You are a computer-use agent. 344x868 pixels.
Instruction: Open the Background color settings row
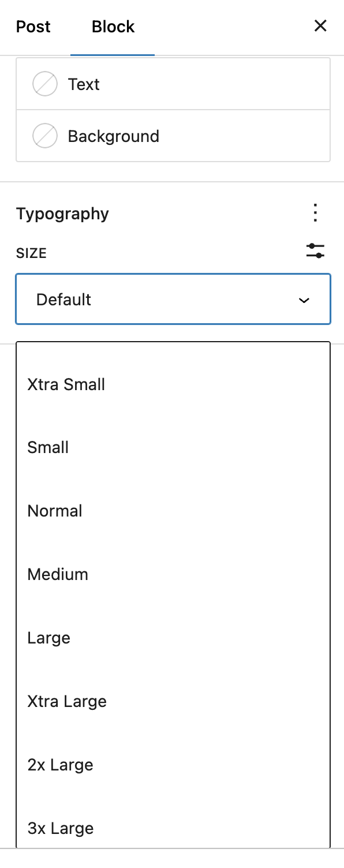[173, 136]
